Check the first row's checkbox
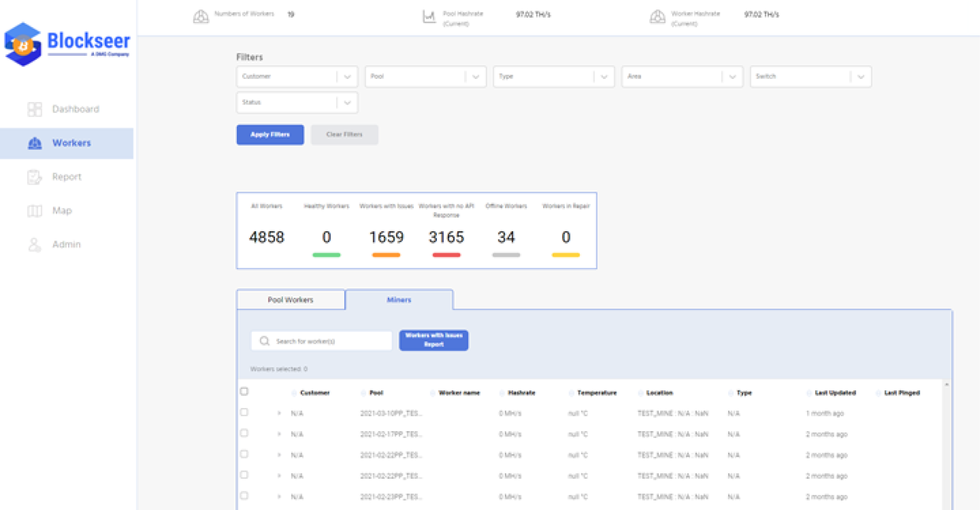 click(244, 413)
